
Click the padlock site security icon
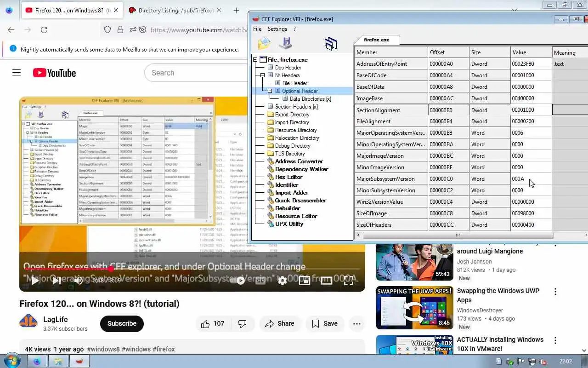point(120,29)
